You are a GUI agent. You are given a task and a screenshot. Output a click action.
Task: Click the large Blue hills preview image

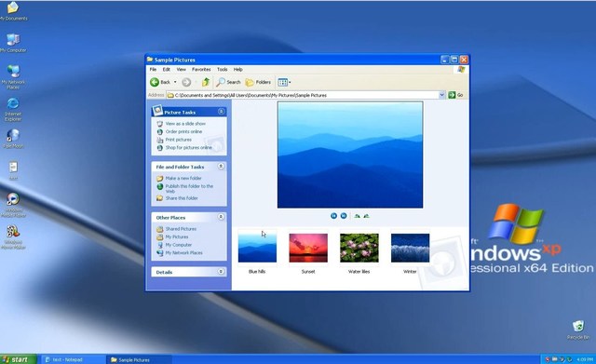(350, 155)
